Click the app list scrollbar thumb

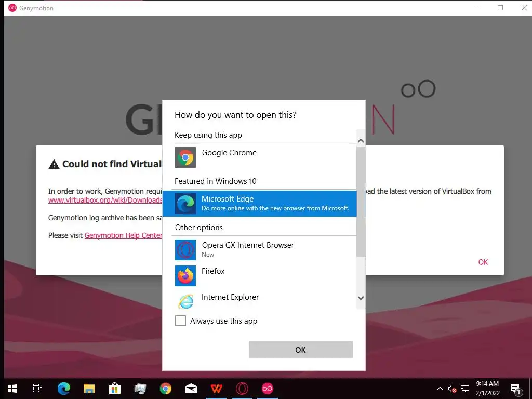click(x=361, y=202)
